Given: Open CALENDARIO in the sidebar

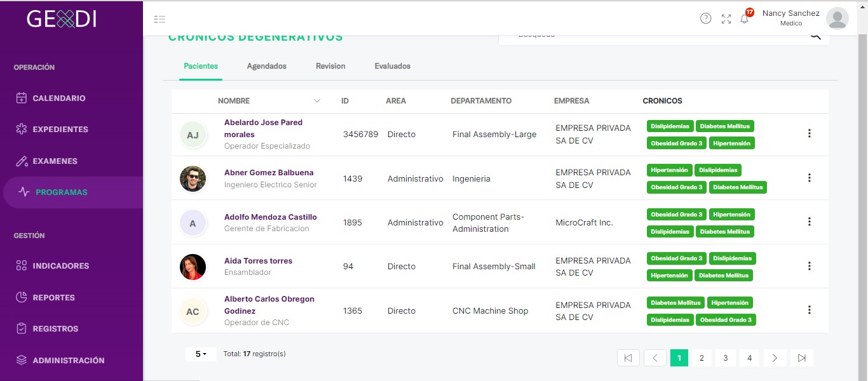Looking at the screenshot, I should coord(59,98).
